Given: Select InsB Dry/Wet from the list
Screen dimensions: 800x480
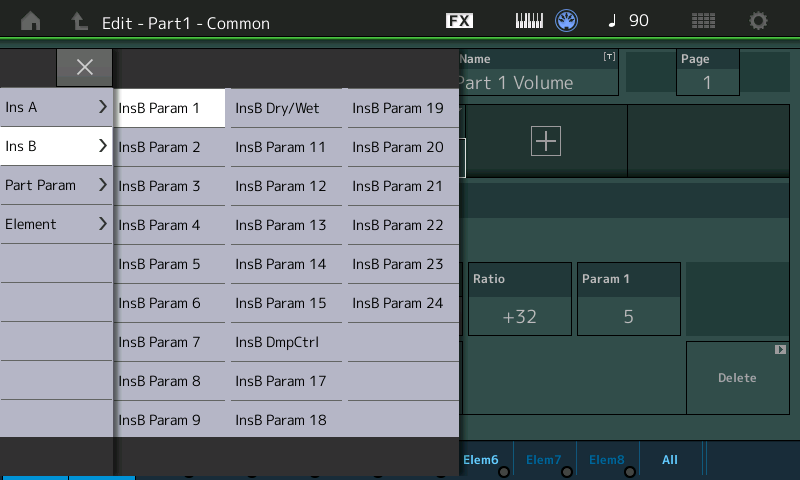Looking at the screenshot, I should [x=286, y=108].
